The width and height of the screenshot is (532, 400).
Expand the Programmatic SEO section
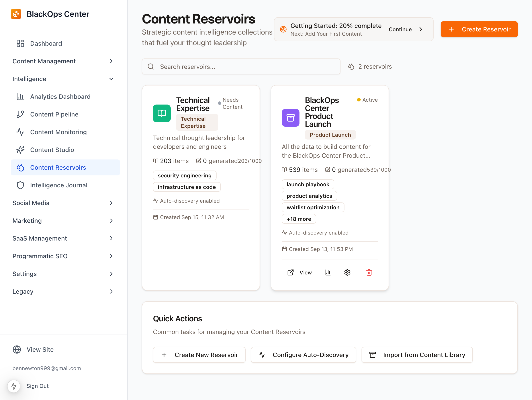(63, 256)
